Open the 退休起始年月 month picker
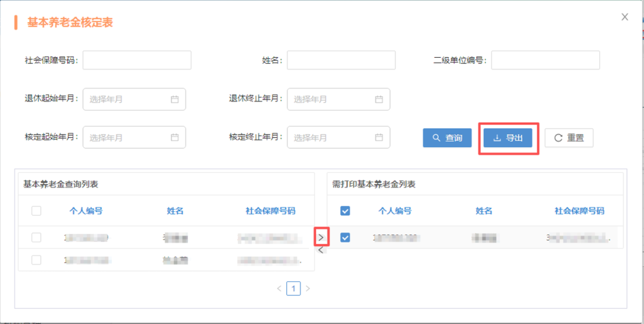The width and height of the screenshot is (644, 324). (134, 99)
